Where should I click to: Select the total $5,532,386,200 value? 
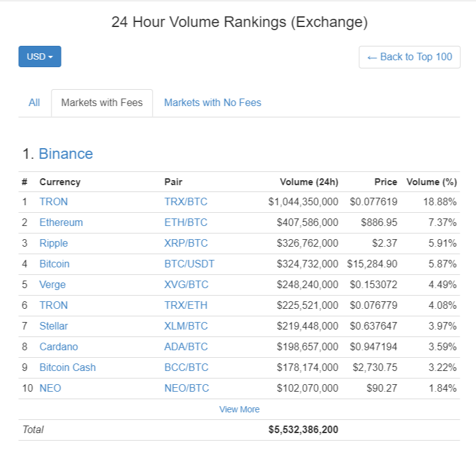(x=303, y=430)
